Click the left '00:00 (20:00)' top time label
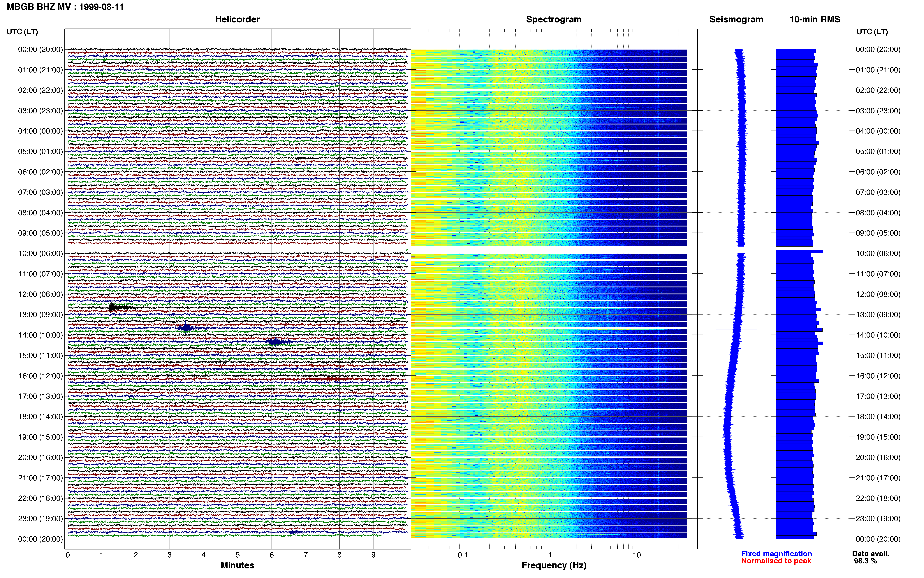This screenshot has height=578, width=924. 41,49
